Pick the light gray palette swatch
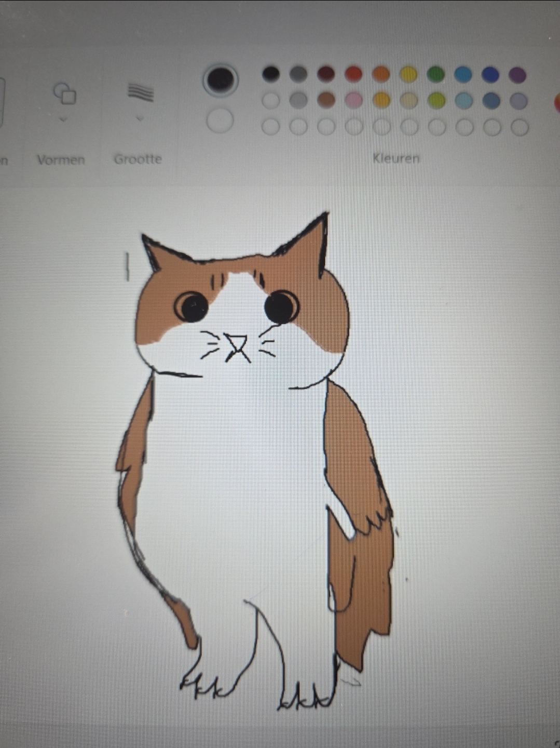 298,100
